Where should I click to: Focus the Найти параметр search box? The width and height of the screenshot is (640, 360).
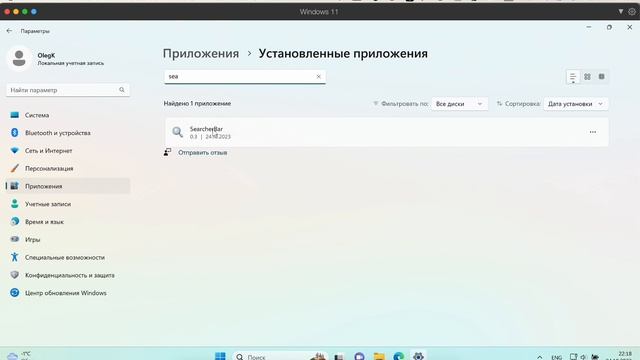coord(68,90)
